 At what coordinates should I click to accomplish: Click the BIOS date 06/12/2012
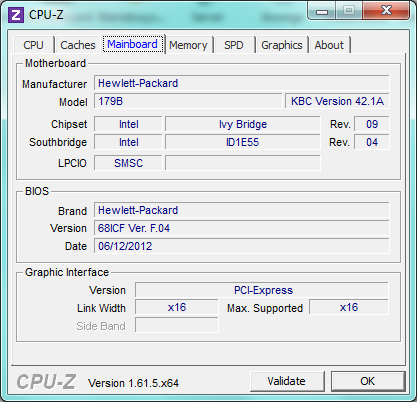pos(242,246)
